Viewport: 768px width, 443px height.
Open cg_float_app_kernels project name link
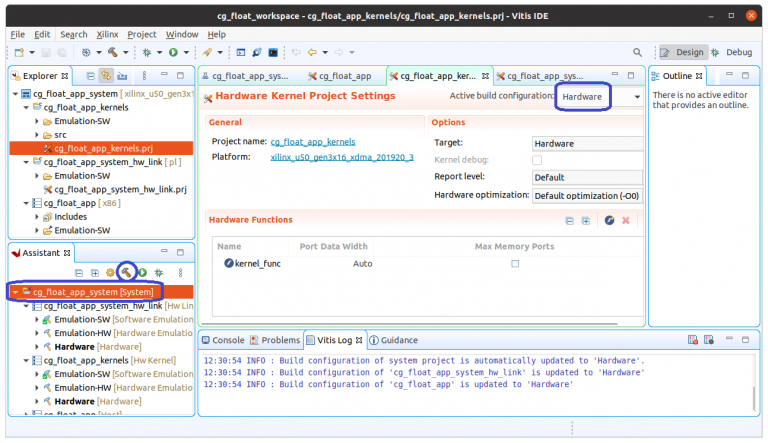tap(312, 142)
